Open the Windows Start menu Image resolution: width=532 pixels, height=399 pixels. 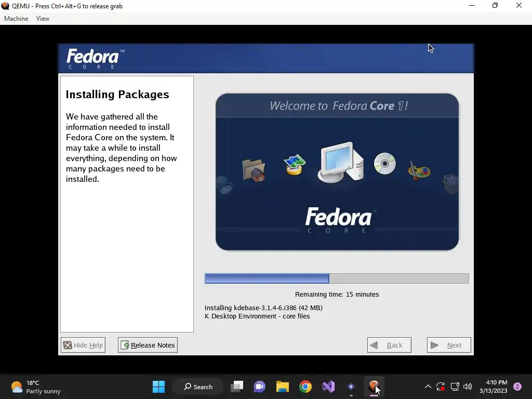pos(158,387)
